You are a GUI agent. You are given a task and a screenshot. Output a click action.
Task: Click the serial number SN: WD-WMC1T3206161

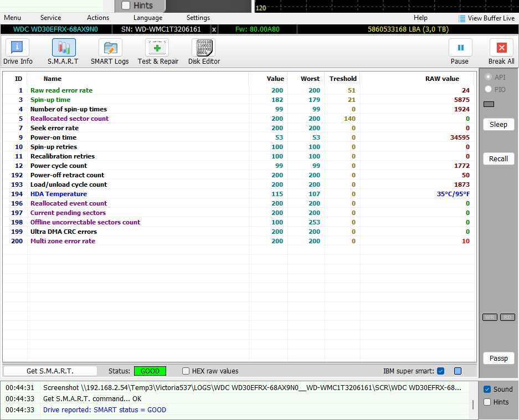point(161,29)
